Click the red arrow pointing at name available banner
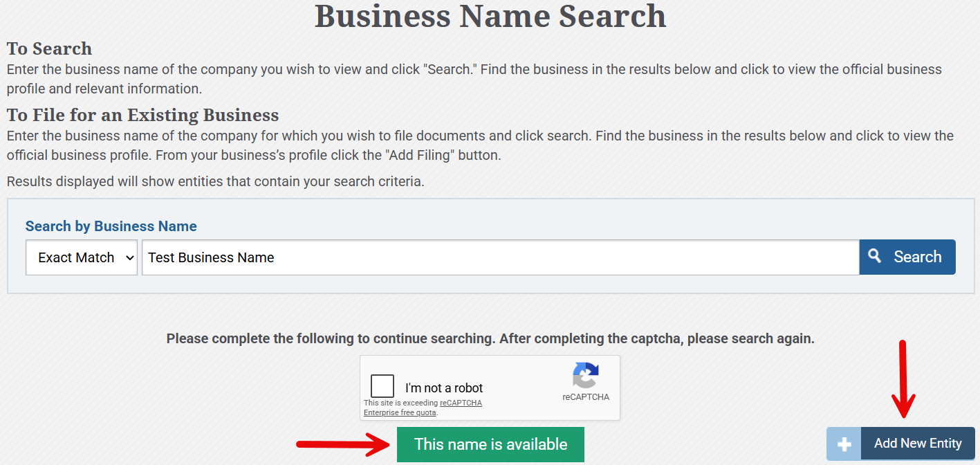Image resolution: width=980 pixels, height=465 pixels. 343,444
